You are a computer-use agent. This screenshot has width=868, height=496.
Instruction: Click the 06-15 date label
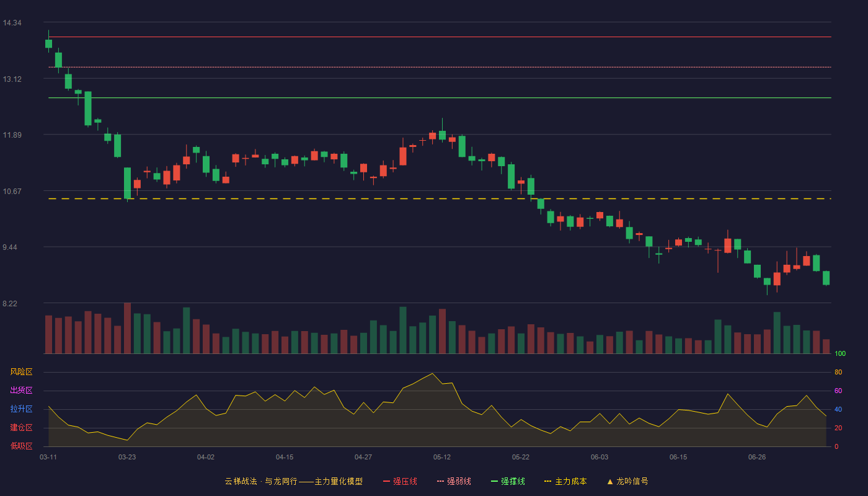click(x=678, y=457)
